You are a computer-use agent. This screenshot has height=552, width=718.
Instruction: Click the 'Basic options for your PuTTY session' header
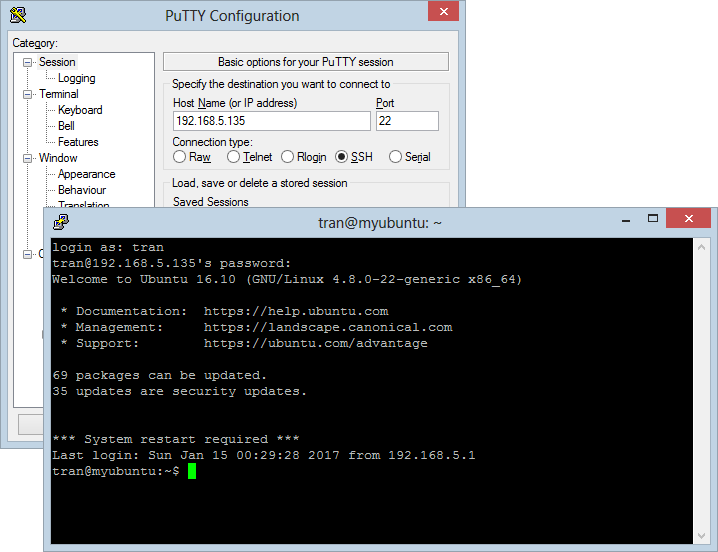coord(305,62)
